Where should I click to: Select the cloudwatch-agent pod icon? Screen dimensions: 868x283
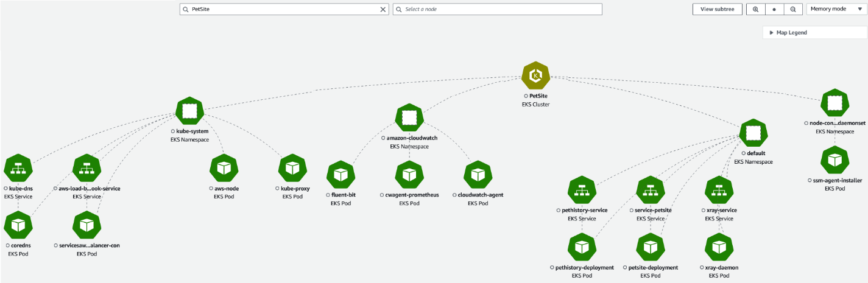[x=478, y=175]
